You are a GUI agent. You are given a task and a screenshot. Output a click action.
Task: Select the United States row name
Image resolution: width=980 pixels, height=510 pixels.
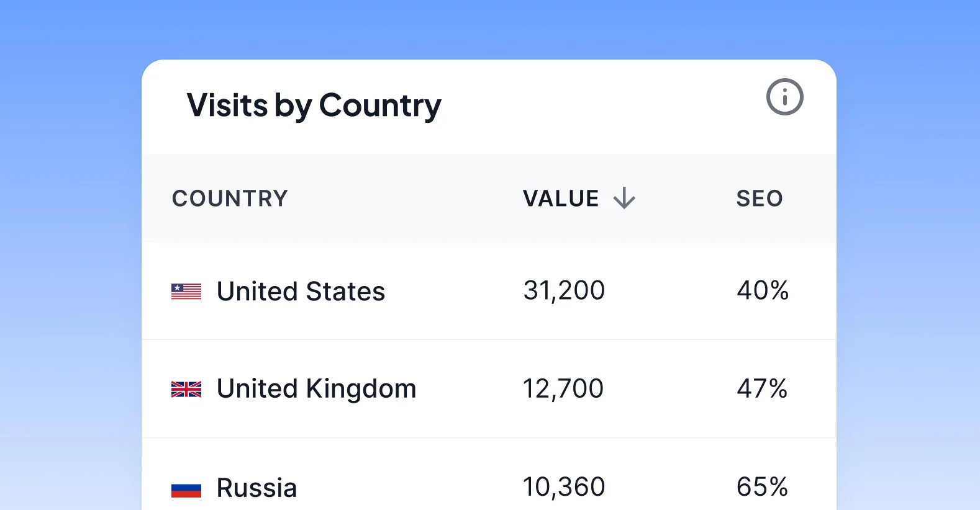point(301,291)
